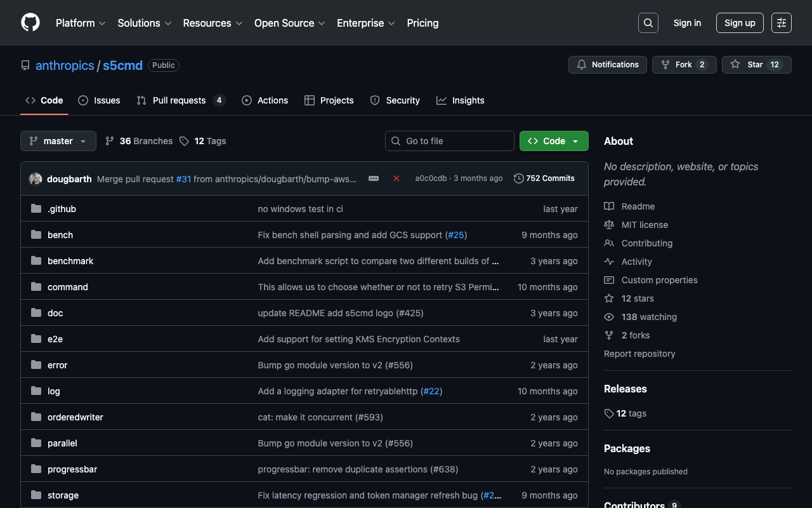Image resolution: width=812 pixels, height=508 pixels.
Task: Click the Sign up button
Action: [x=740, y=23]
